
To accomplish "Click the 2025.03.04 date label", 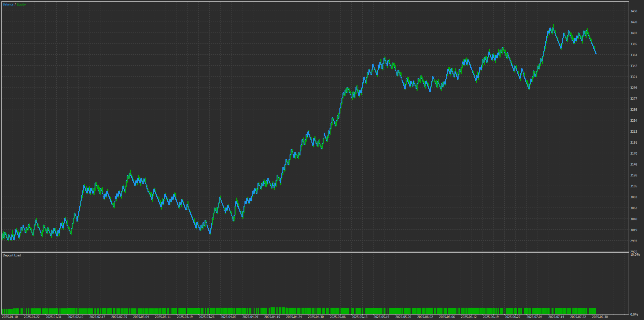I will [141, 317].
